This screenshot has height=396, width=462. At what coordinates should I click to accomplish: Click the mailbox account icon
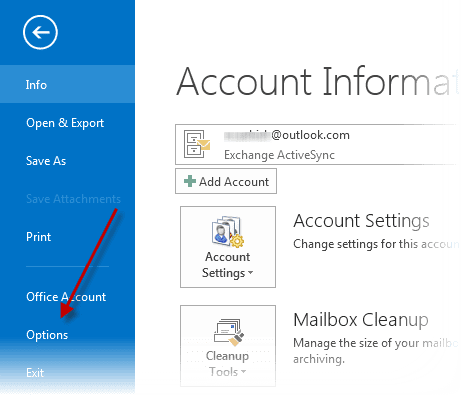click(197, 144)
